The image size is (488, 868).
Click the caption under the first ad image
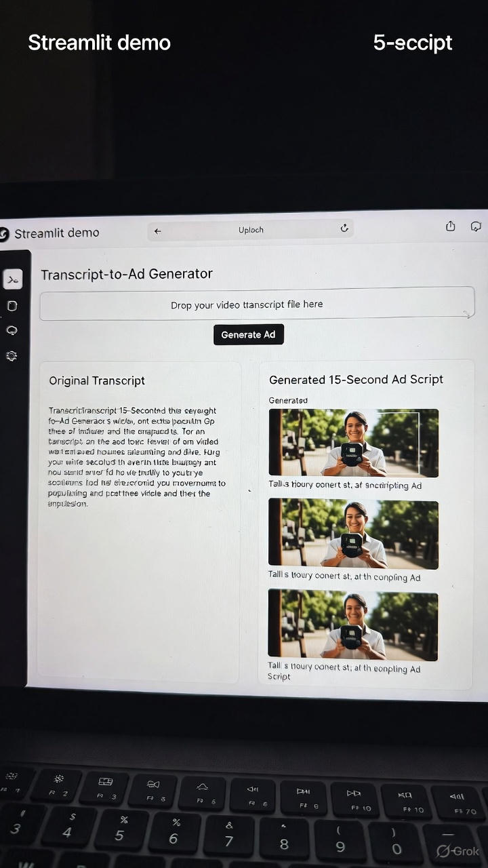[x=345, y=485]
